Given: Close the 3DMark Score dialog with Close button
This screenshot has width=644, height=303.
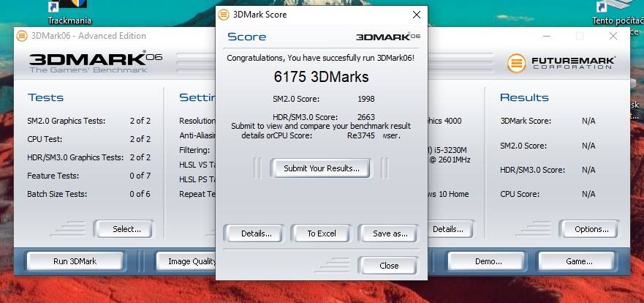Looking at the screenshot, I should pos(389,266).
